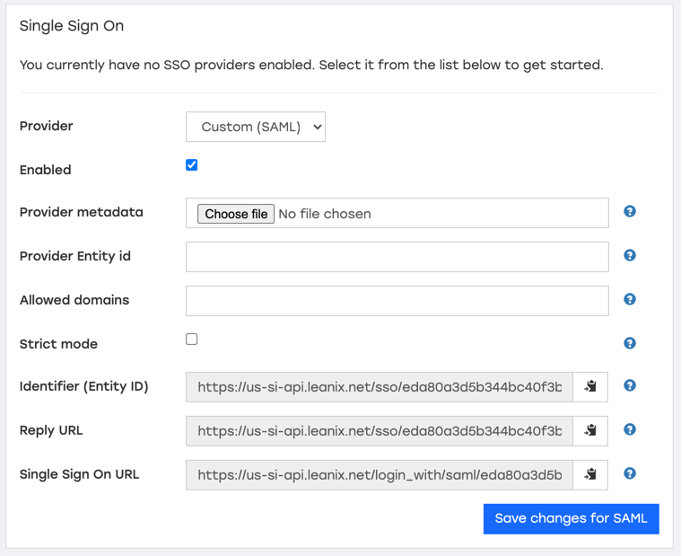The width and height of the screenshot is (682, 556).
Task: Select the Identifier (Entity ID) URL field
Action: click(379, 387)
